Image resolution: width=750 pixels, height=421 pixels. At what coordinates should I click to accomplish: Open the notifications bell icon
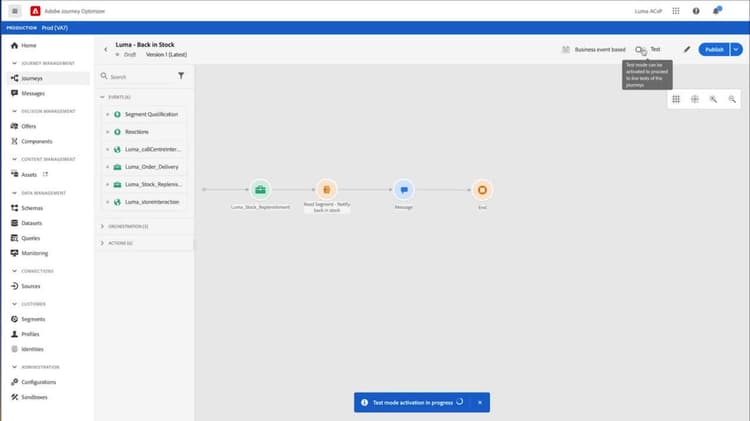coord(716,11)
